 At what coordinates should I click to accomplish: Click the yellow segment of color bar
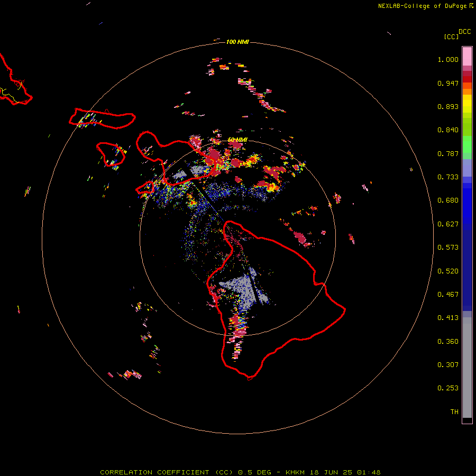click(467, 104)
